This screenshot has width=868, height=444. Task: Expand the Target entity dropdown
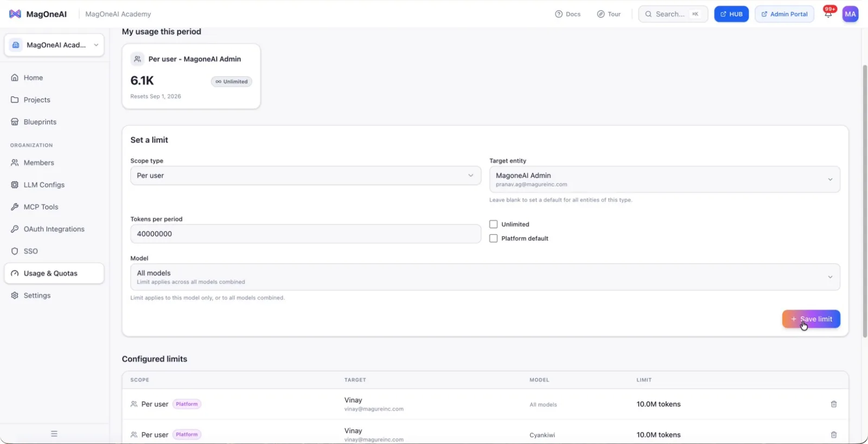tap(665, 179)
